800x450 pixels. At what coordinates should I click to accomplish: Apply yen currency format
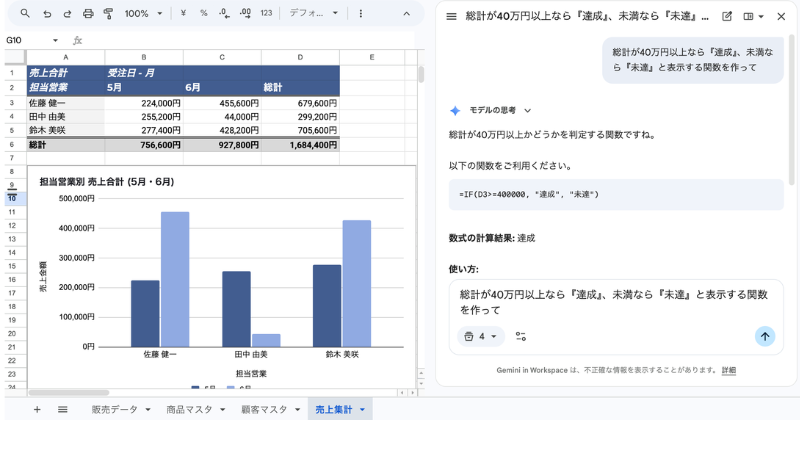183,13
